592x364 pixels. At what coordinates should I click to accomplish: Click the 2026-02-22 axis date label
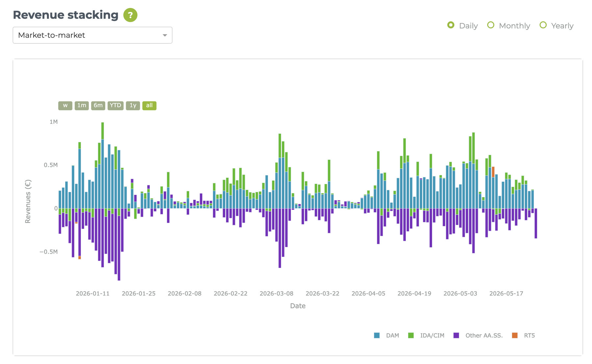pyautogui.click(x=231, y=293)
